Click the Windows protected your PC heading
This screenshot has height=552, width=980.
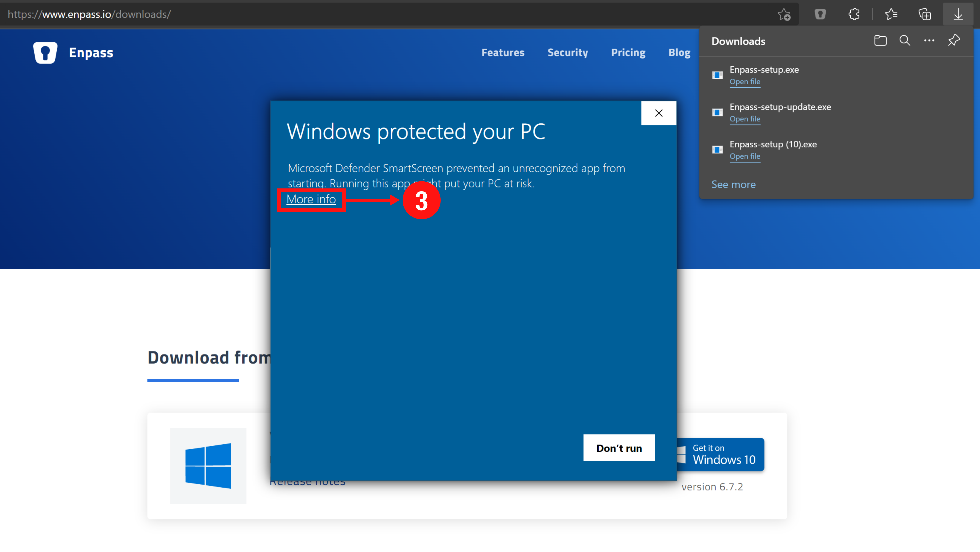point(416,132)
